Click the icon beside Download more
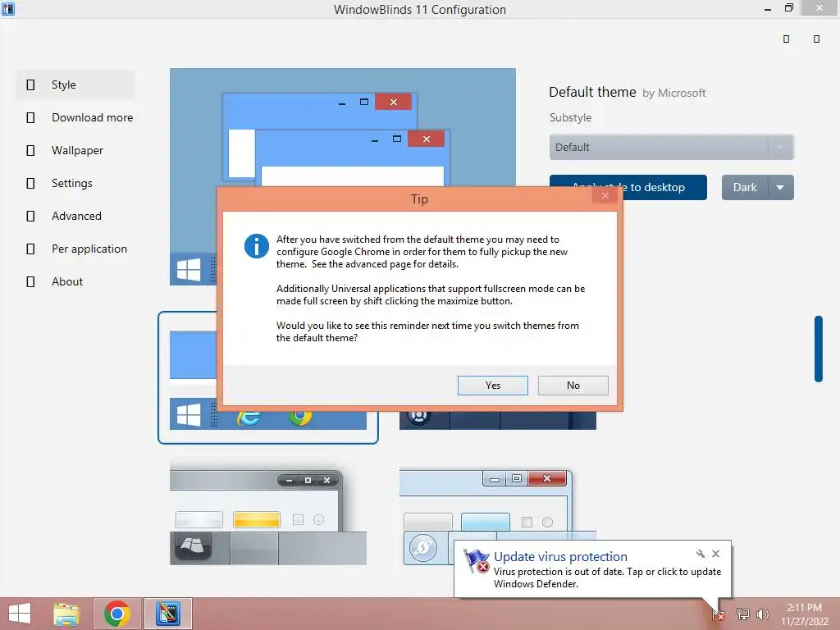 point(30,117)
